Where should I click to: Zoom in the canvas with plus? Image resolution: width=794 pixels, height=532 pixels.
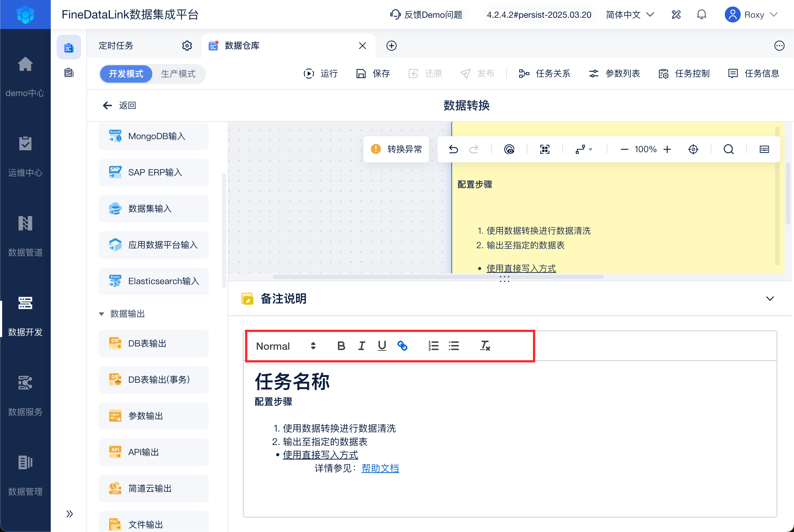667,149
